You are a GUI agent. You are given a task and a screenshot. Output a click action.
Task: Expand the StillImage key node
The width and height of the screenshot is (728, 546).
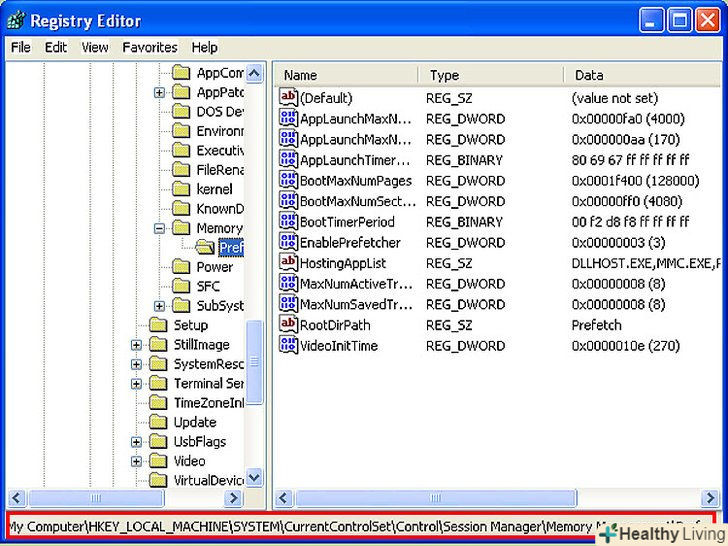(x=136, y=345)
